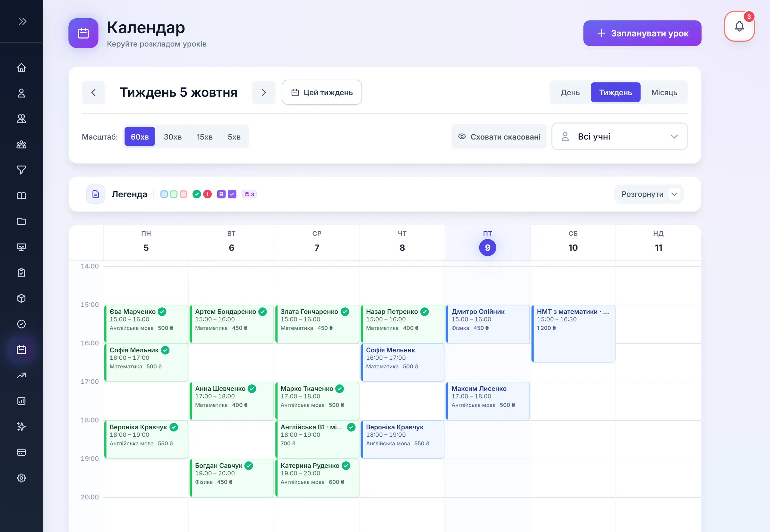
Task: Set scale to 15хв
Action: tap(205, 137)
